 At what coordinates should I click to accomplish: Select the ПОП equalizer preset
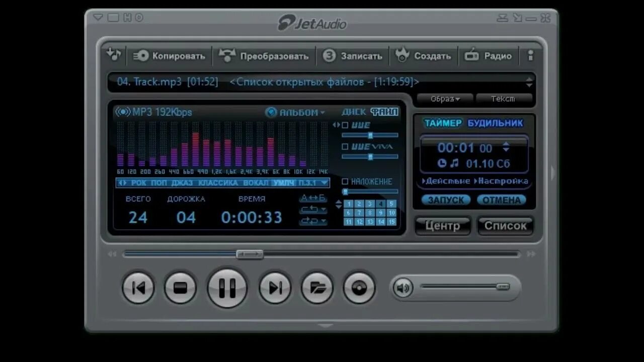[x=159, y=183]
